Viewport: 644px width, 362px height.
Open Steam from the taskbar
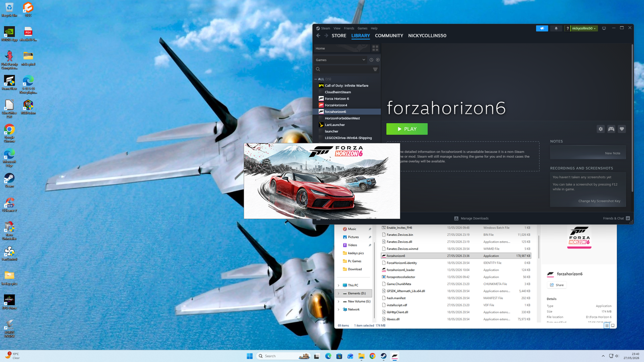(x=383, y=356)
